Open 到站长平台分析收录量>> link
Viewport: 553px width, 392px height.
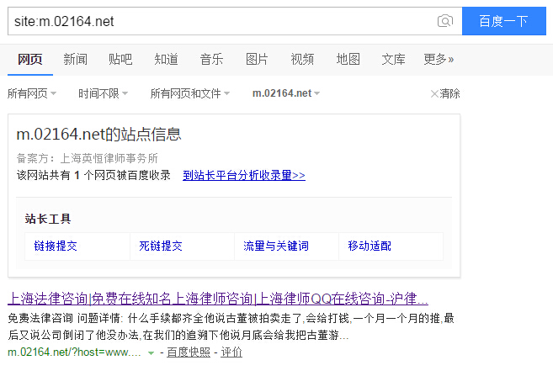click(x=244, y=175)
